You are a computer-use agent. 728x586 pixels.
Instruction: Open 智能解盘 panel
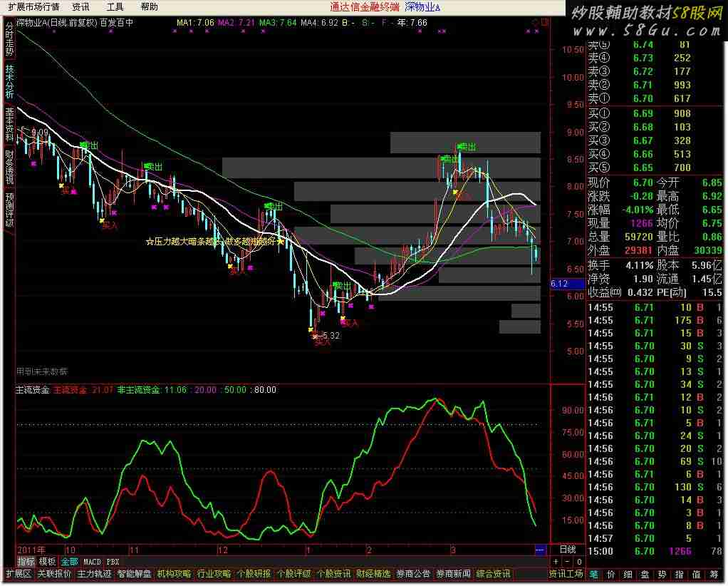pyautogui.click(x=134, y=574)
